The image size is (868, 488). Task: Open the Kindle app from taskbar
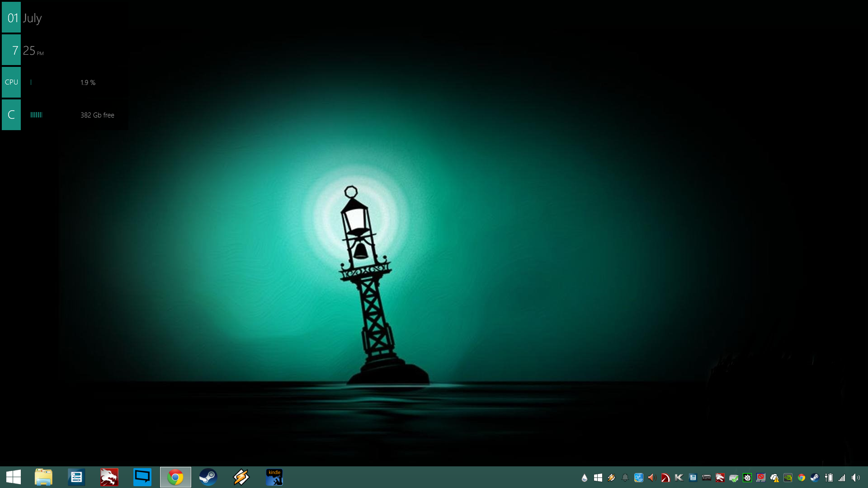pyautogui.click(x=274, y=477)
